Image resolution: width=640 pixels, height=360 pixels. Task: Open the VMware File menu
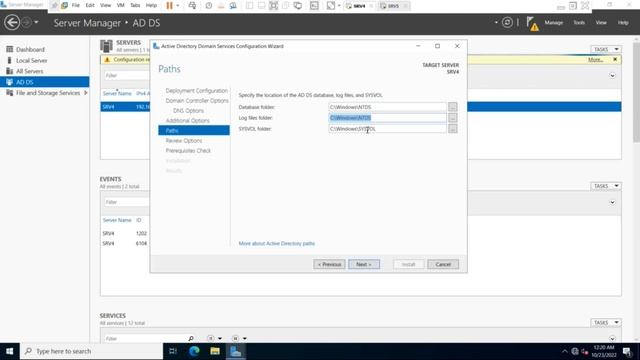click(76, 6)
